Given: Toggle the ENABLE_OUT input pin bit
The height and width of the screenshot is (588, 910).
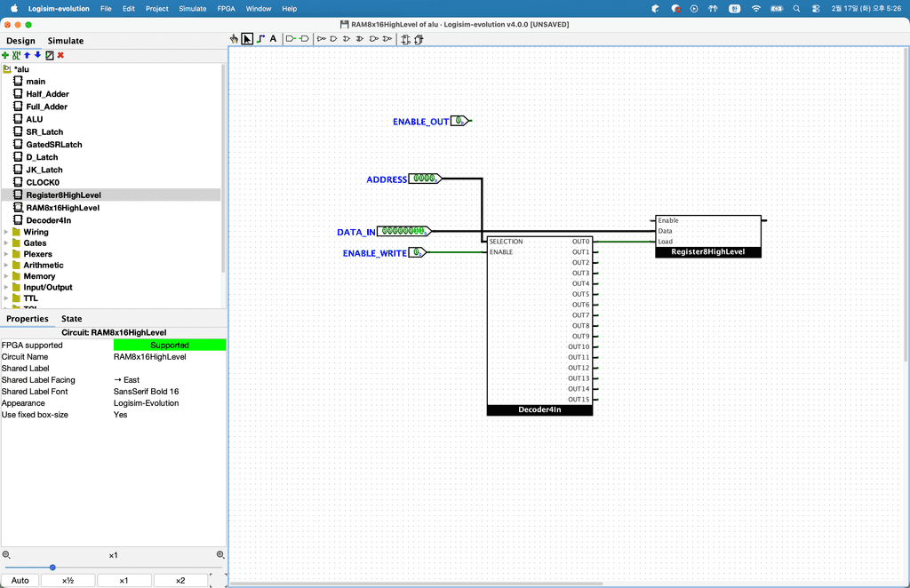Looking at the screenshot, I should tap(458, 121).
